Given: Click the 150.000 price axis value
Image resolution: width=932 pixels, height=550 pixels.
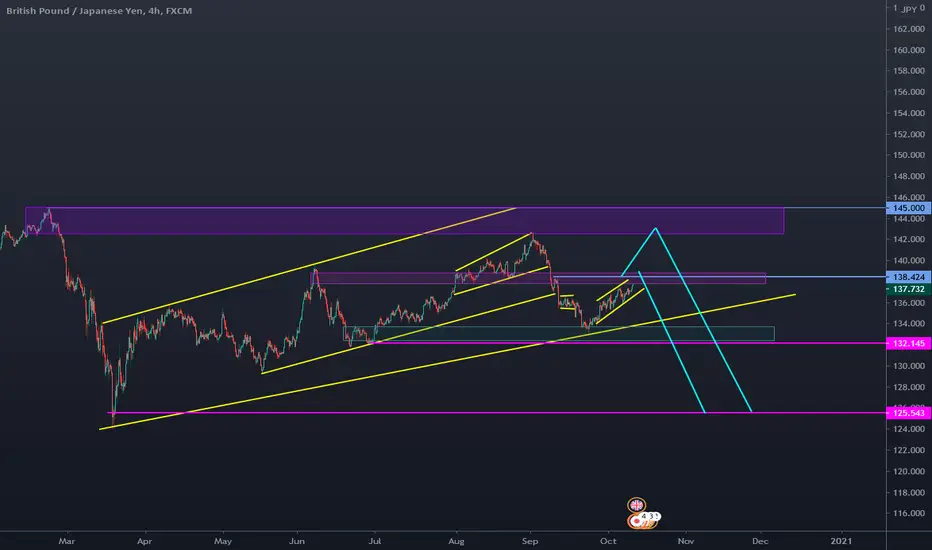Looking at the screenshot, I should click(x=909, y=155).
